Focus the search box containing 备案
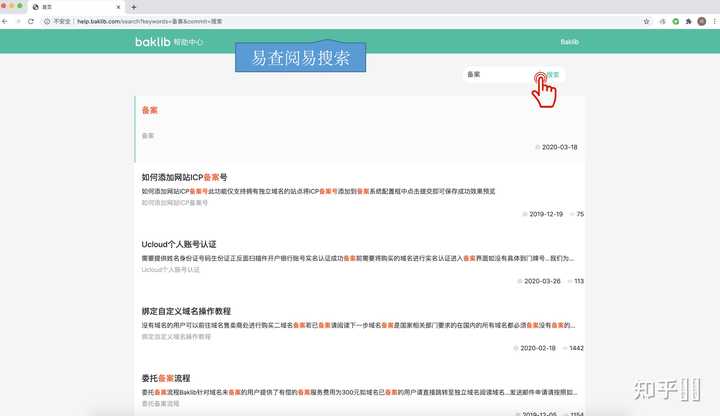720x416 pixels. (x=501, y=74)
